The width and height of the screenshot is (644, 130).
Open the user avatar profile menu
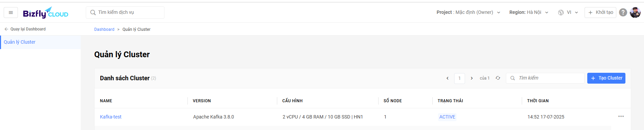[x=635, y=13]
